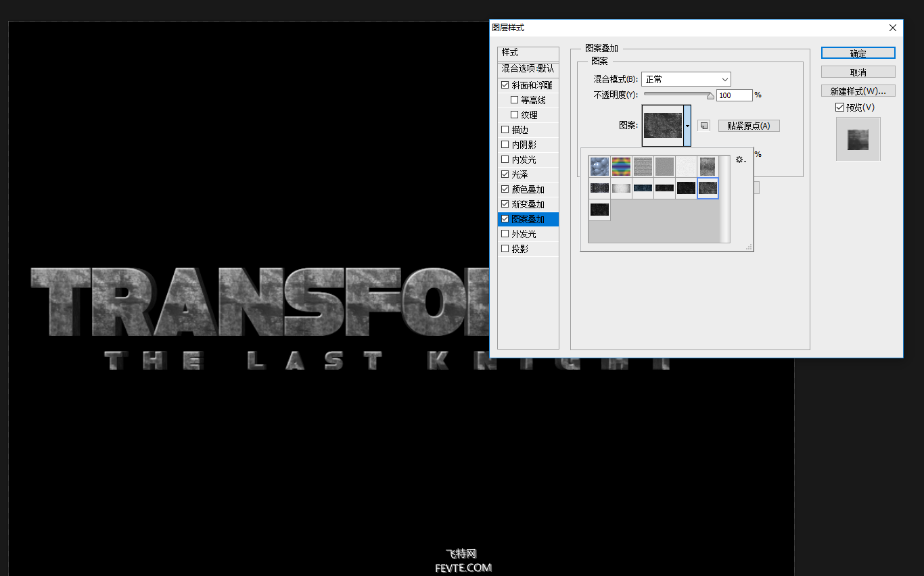Choose the white paper texture pattern

point(686,166)
